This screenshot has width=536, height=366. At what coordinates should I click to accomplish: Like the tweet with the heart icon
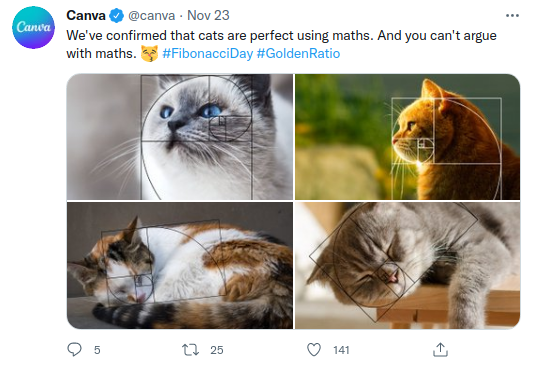pos(314,350)
